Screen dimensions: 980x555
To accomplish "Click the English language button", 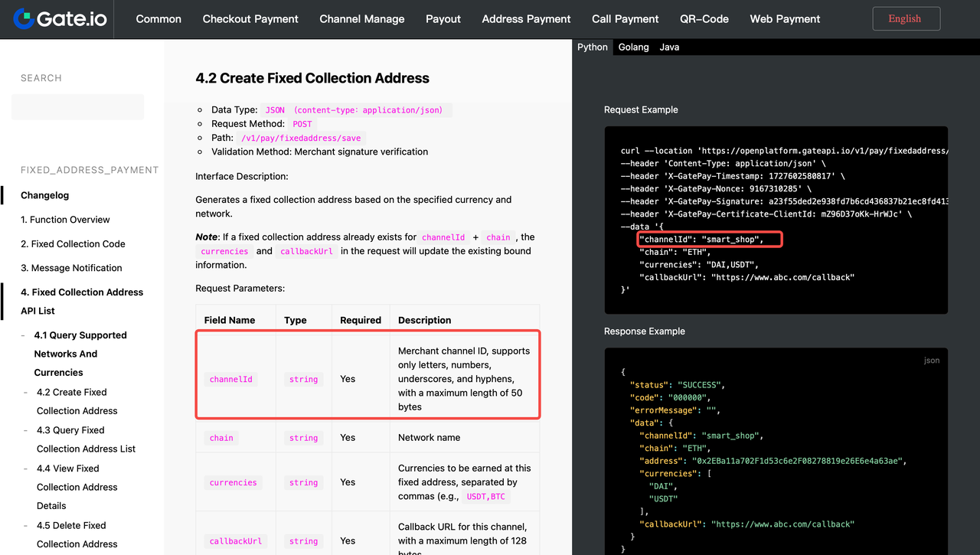I will 904,19.
